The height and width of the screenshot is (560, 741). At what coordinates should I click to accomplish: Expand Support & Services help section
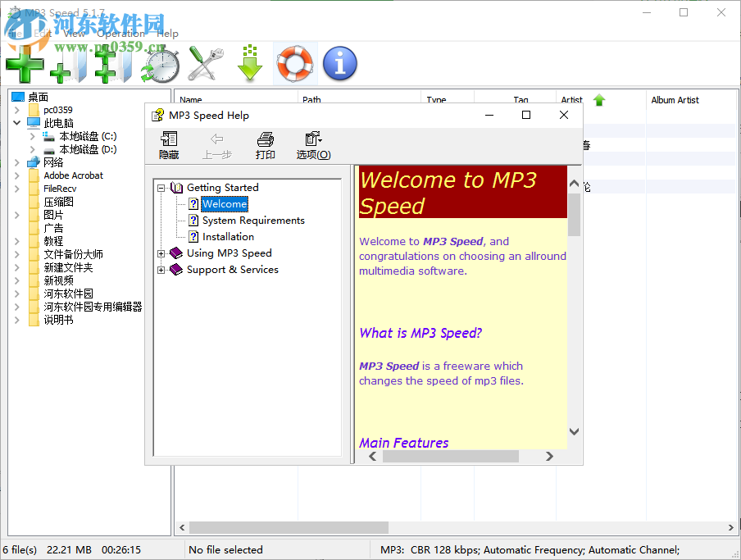coord(161,269)
